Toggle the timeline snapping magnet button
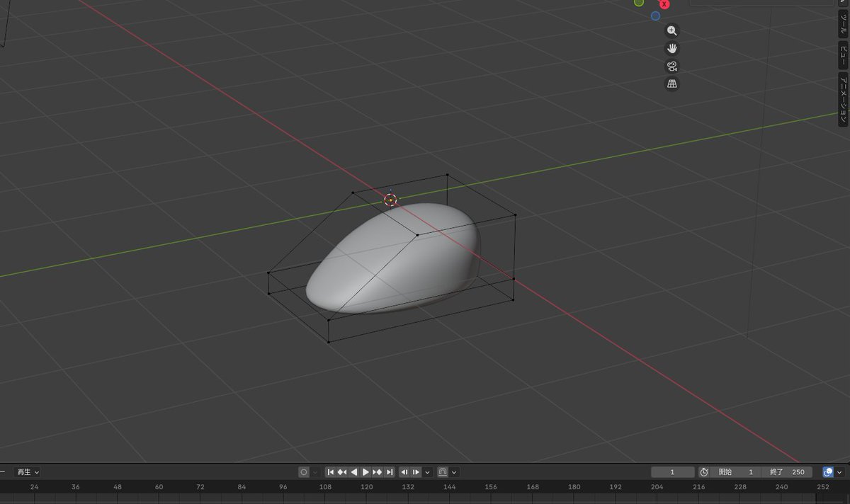The width and height of the screenshot is (850, 504). click(443, 472)
